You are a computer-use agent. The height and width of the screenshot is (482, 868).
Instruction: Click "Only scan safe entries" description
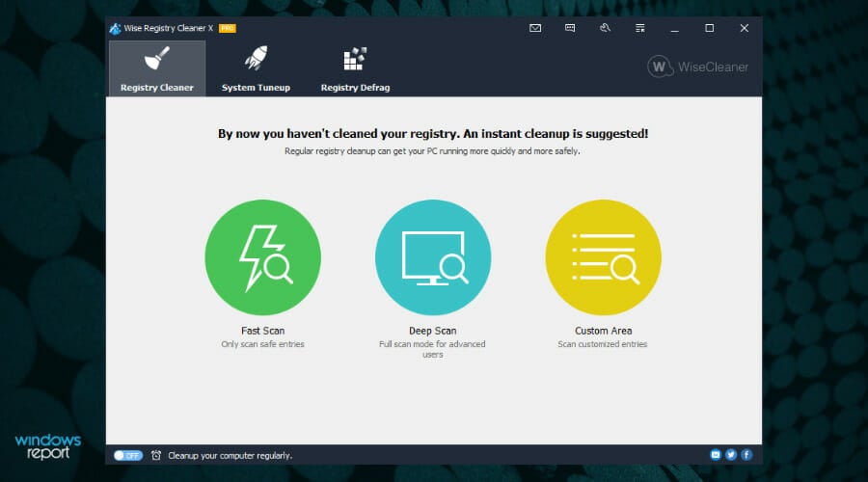pyautogui.click(x=263, y=344)
